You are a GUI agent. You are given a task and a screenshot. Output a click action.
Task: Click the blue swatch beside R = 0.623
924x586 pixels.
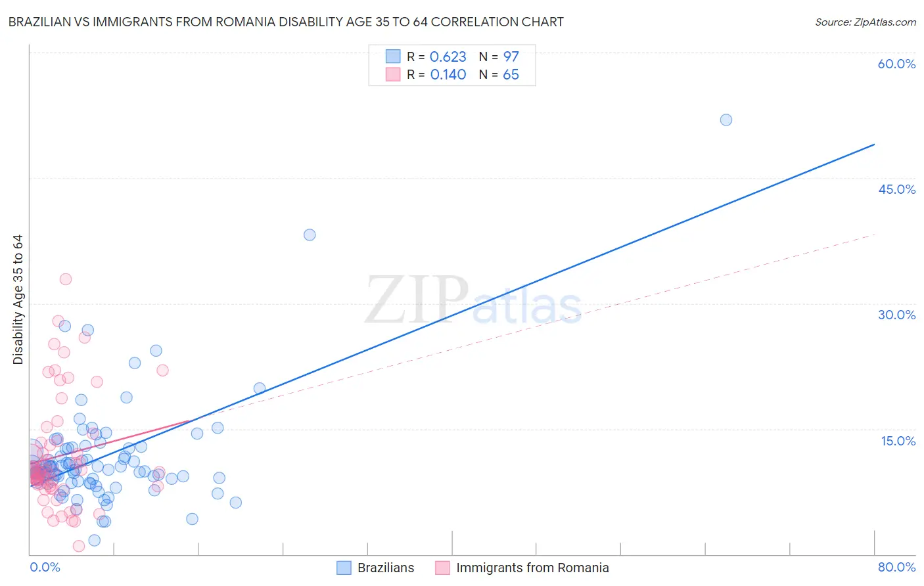(393, 56)
